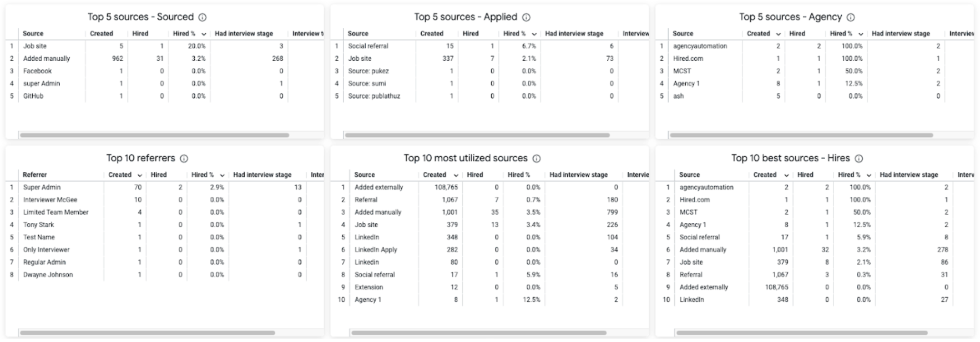The image size is (980, 342).
Task: Click info icon beside Top 5 sources - Sourced
Action: (203, 17)
